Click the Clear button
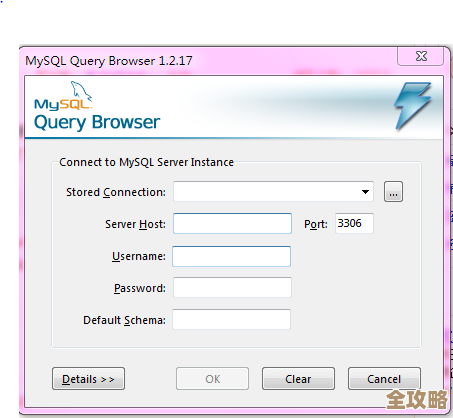 pos(298,379)
